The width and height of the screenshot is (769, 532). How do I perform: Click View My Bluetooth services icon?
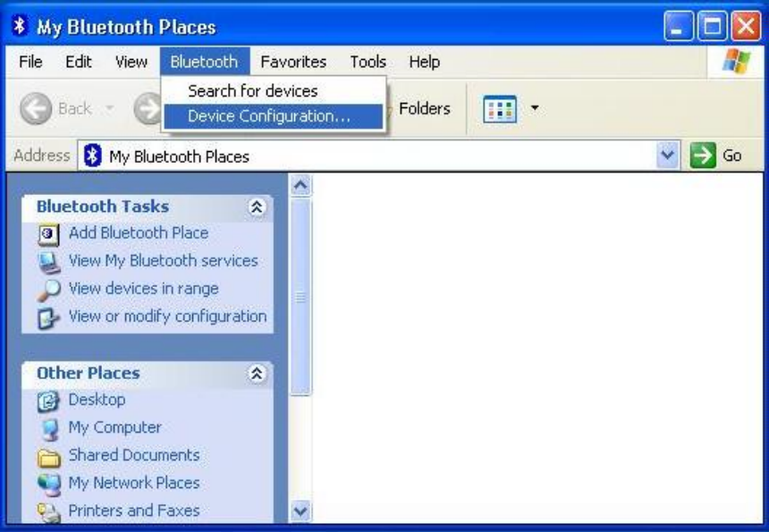[x=49, y=263]
